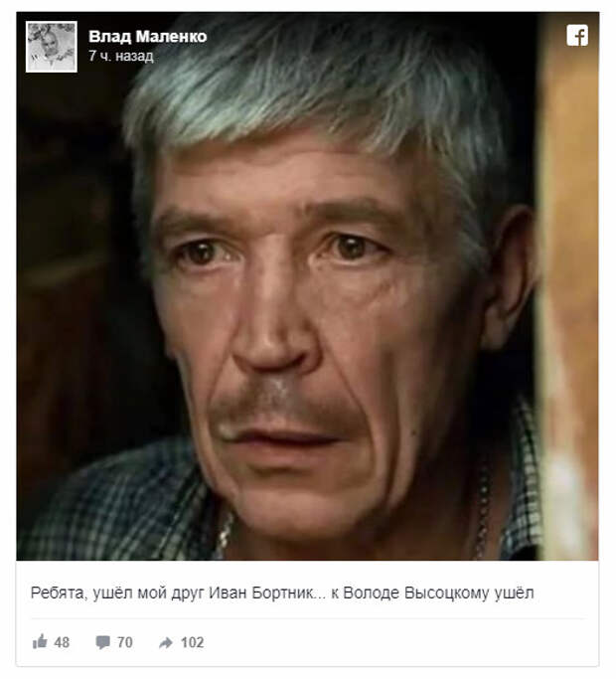
Task: Open the author name Влад Маленко
Action: [x=148, y=37]
